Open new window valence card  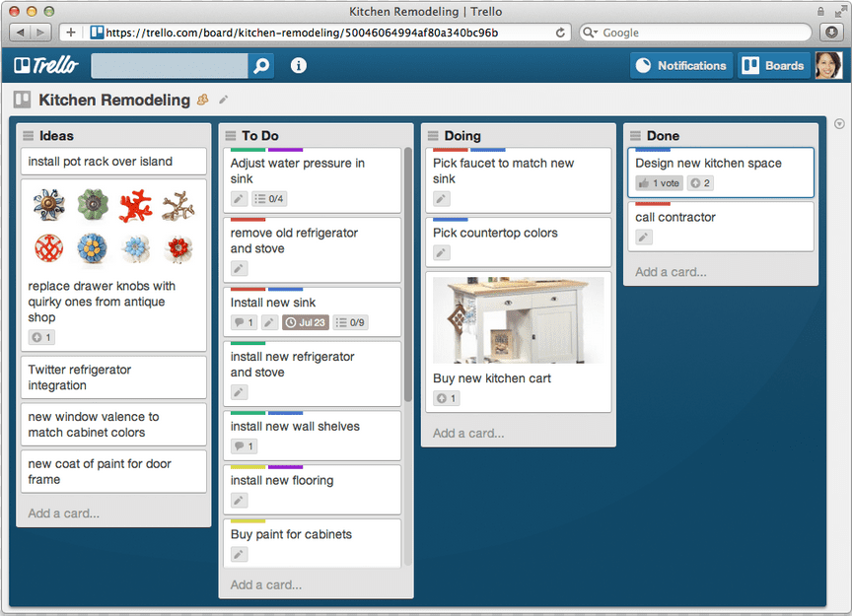(x=113, y=425)
